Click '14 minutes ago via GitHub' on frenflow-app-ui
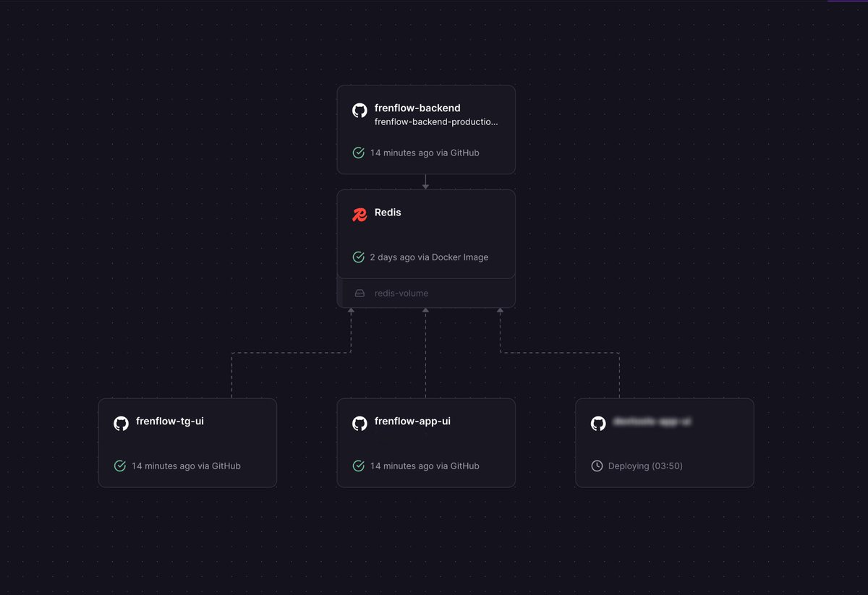Image resolution: width=868 pixels, height=595 pixels. click(425, 466)
